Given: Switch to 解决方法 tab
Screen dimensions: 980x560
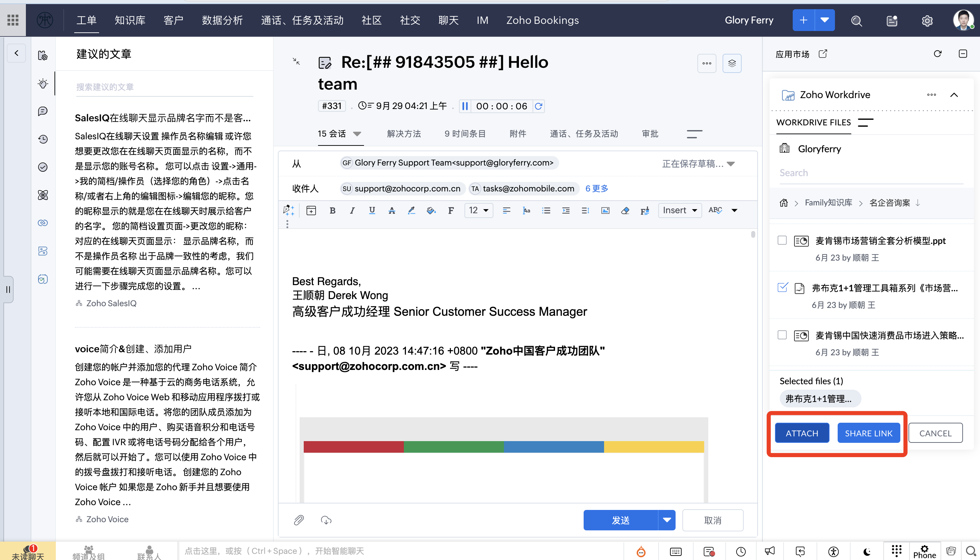Looking at the screenshot, I should pyautogui.click(x=404, y=134).
